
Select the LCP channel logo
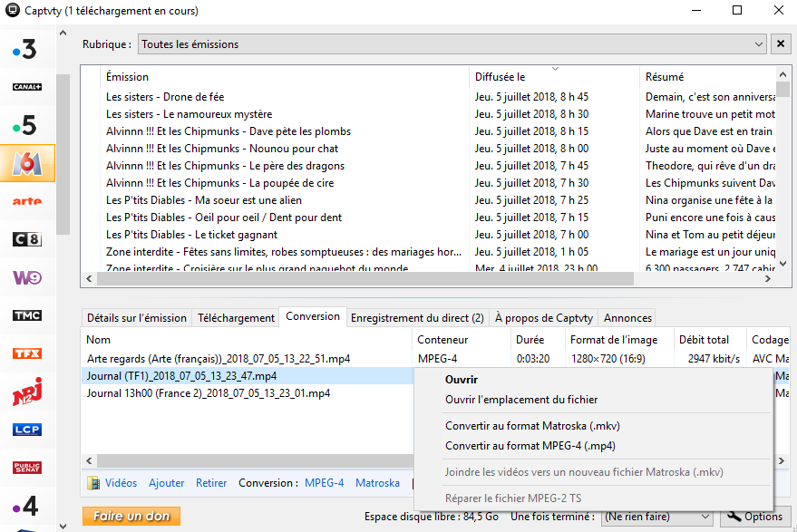(26, 430)
